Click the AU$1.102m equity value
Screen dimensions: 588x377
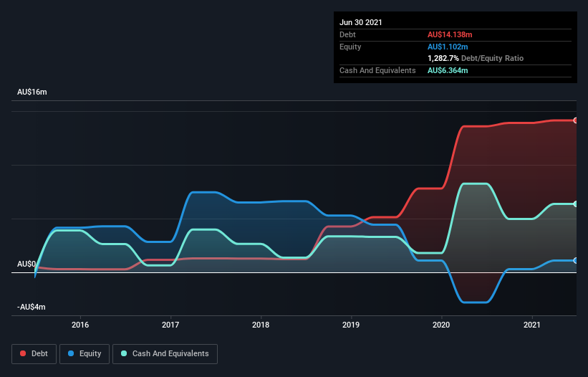448,47
